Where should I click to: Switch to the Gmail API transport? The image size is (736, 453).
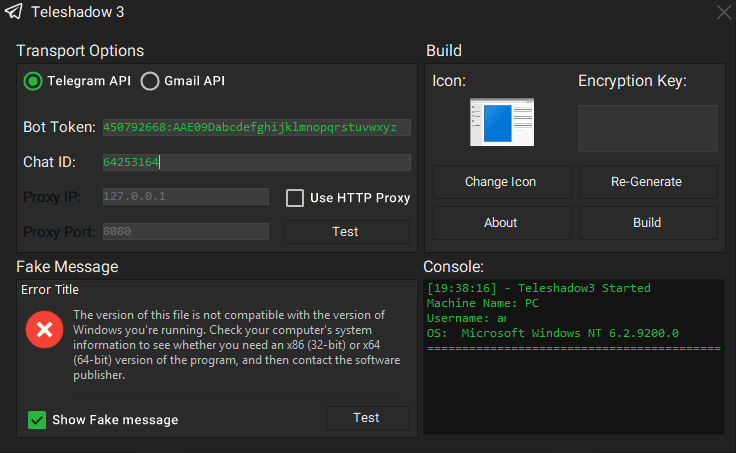(x=150, y=81)
